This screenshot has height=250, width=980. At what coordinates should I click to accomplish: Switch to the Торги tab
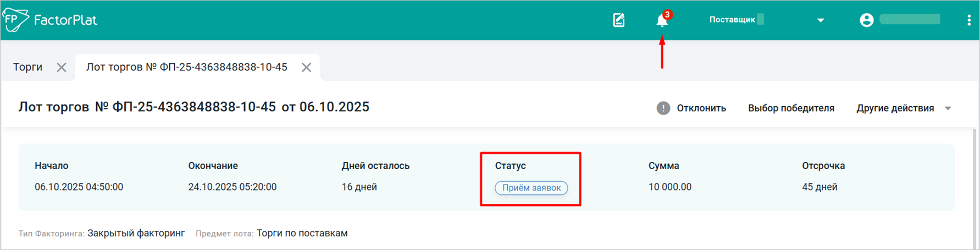click(27, 67)
